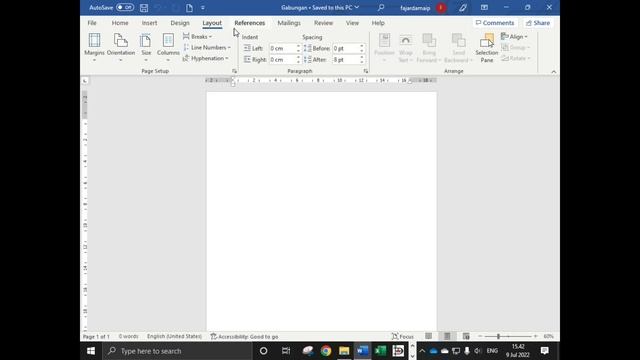
Task: Click the zoom out minus button
Action: coord(480,336)
